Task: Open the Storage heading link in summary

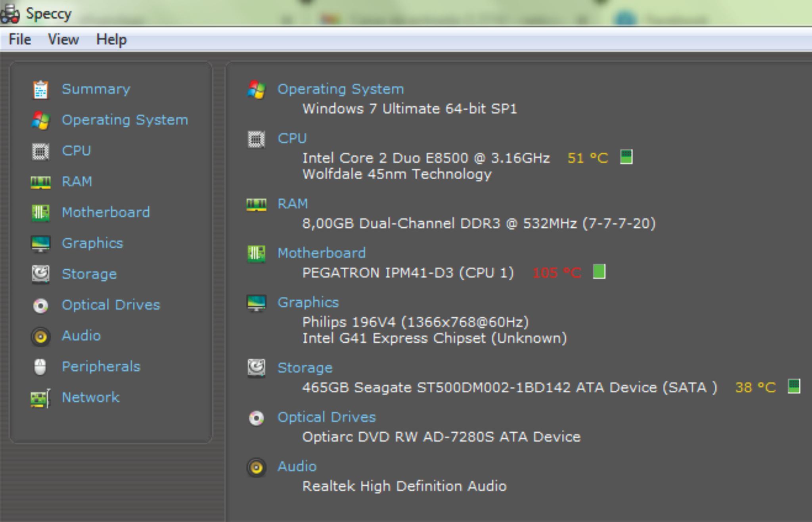Action: 305,368
